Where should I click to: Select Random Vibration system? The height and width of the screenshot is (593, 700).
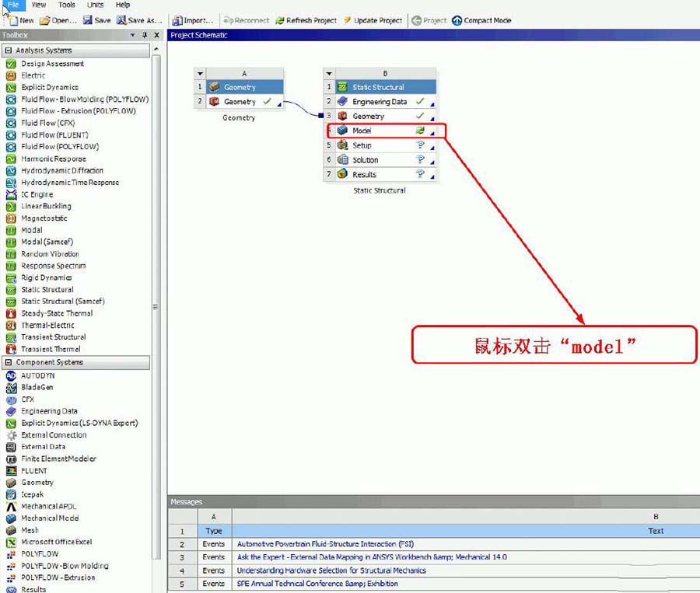[50, 254]
